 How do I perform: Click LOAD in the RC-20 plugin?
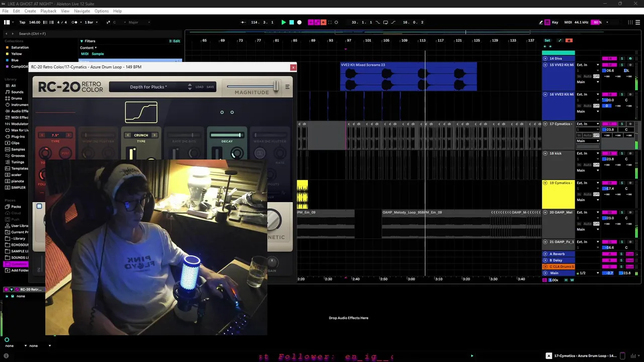pos(200,87)
